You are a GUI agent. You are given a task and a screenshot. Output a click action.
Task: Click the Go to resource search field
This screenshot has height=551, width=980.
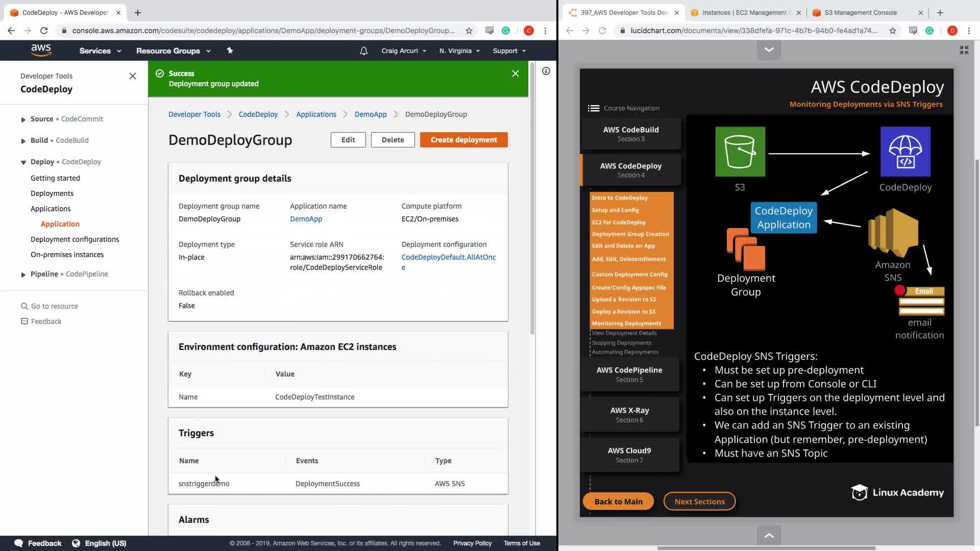click(x=55, y=306)
